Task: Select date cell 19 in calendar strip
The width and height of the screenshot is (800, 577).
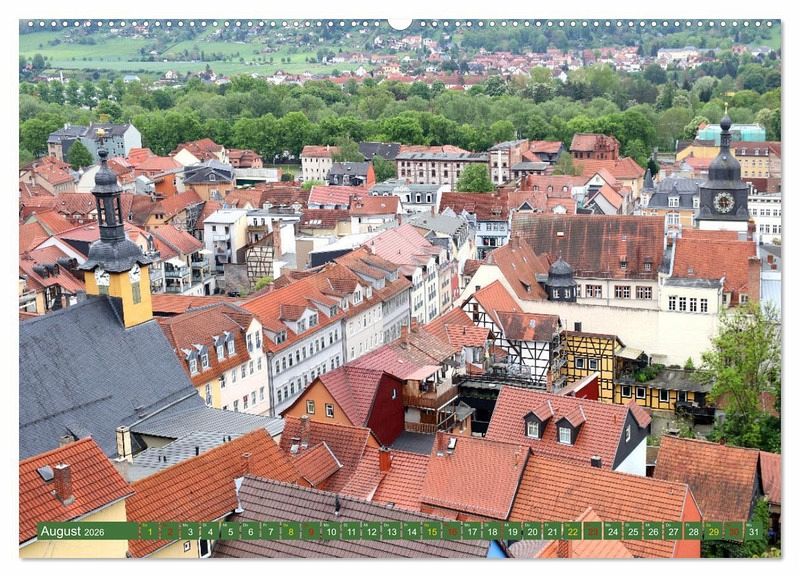Action: (x=512, y=531)
